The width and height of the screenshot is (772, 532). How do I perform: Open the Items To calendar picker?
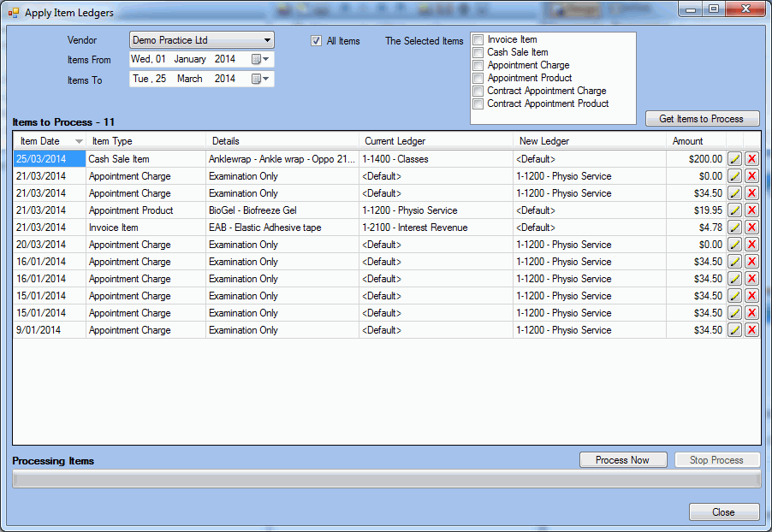pyautogui.click(x=260, y=79)
